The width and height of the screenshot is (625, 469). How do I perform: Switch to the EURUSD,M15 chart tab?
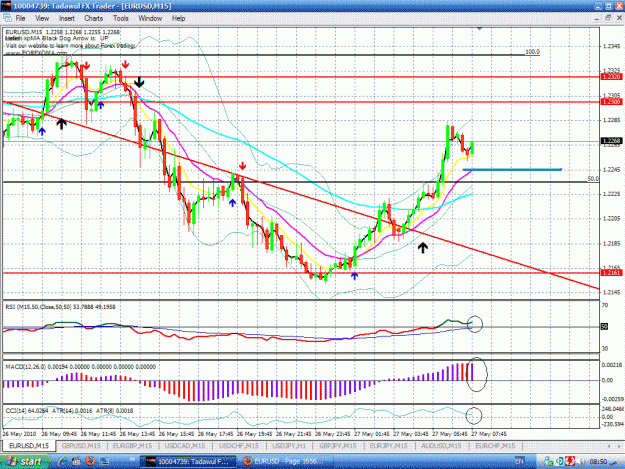(x=29, y=445)
